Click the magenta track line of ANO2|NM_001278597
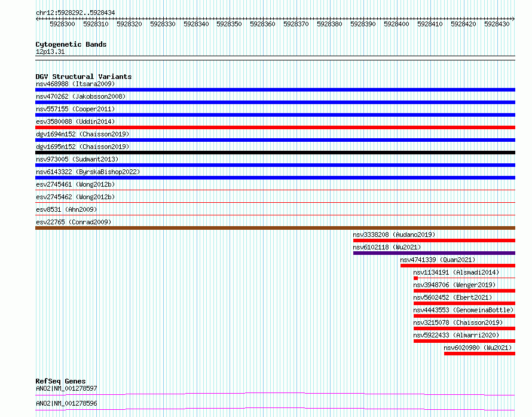 pyautogui.click(x=275, y=394)
